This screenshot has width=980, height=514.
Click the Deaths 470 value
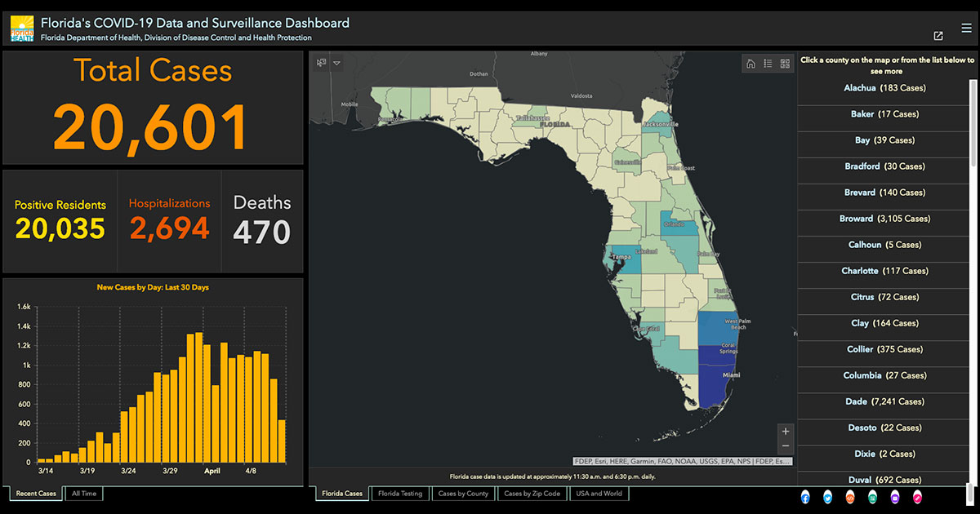[261, 233]
